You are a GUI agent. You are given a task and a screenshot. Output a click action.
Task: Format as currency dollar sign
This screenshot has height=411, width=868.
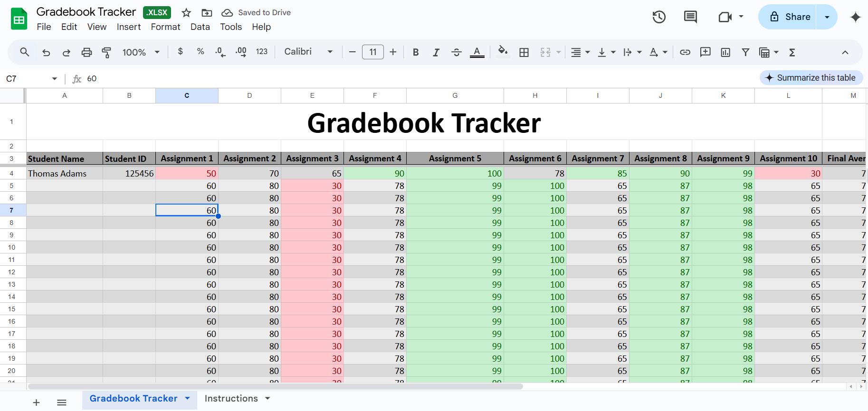[x=180, y=51]
